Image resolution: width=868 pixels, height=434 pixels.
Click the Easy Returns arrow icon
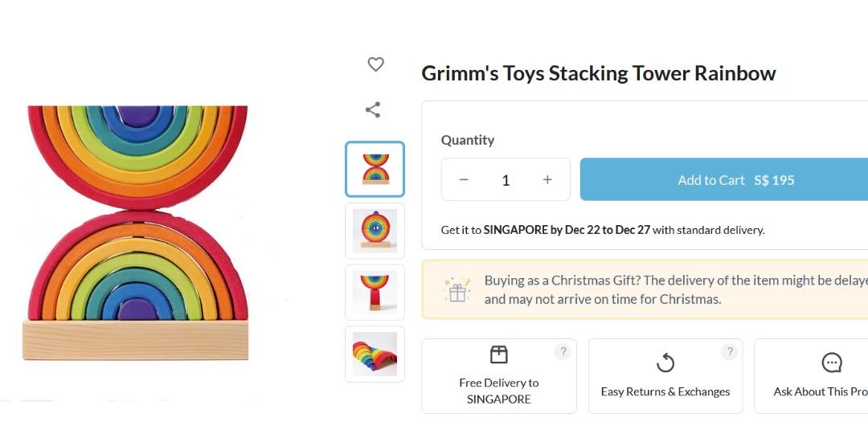point(665,363)
